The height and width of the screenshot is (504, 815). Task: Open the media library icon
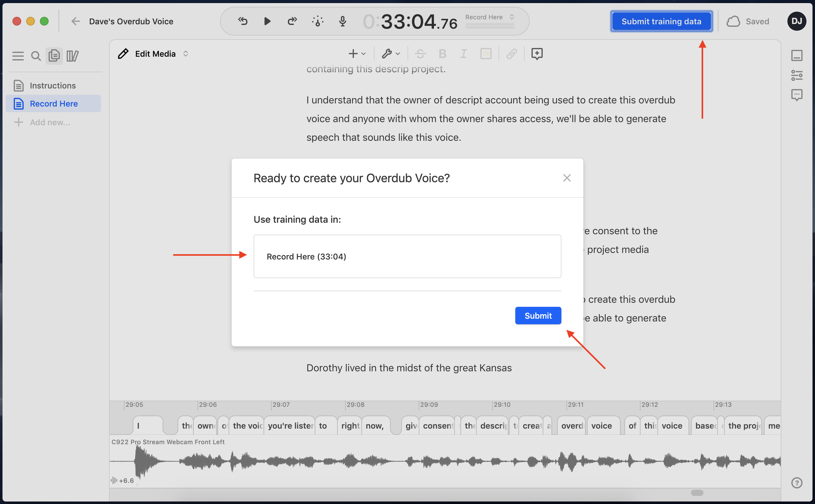coord(72,56)
